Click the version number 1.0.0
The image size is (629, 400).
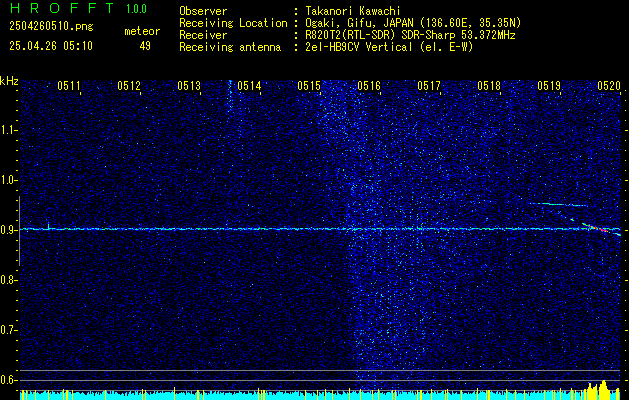tap(136, 9)
